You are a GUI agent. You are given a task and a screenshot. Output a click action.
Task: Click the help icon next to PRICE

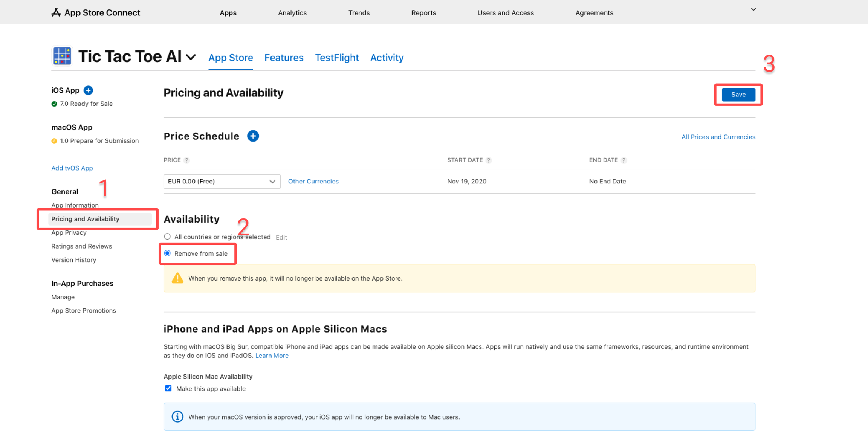[187, 160]
